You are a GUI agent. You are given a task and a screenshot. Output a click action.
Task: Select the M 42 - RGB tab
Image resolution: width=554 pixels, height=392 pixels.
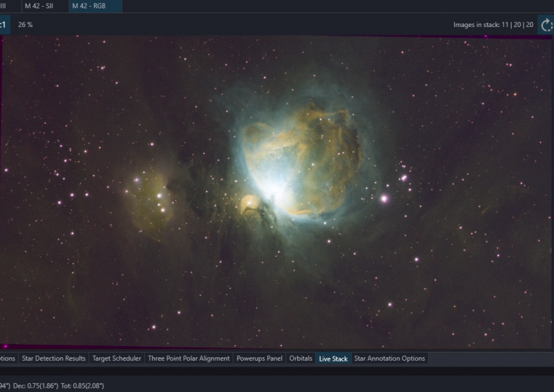click(x=96, y=6)
